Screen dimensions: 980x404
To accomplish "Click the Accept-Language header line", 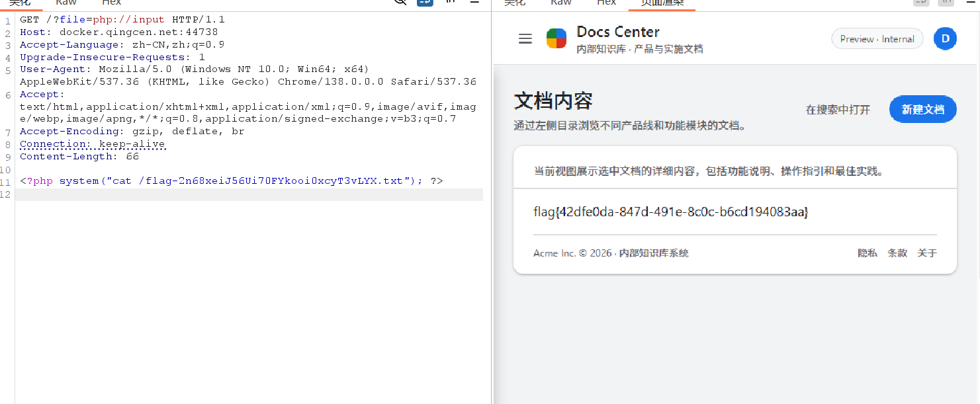I will (x=122, y=44).
